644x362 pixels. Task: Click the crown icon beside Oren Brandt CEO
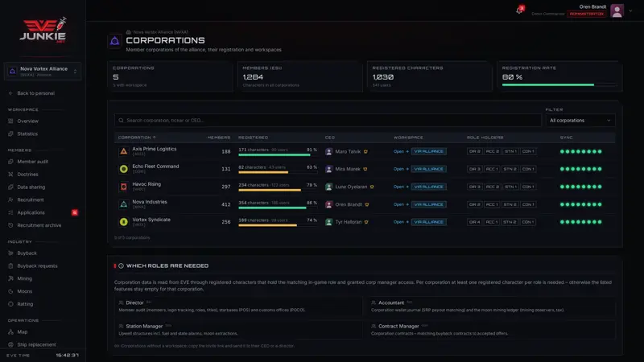coord(367,204)
